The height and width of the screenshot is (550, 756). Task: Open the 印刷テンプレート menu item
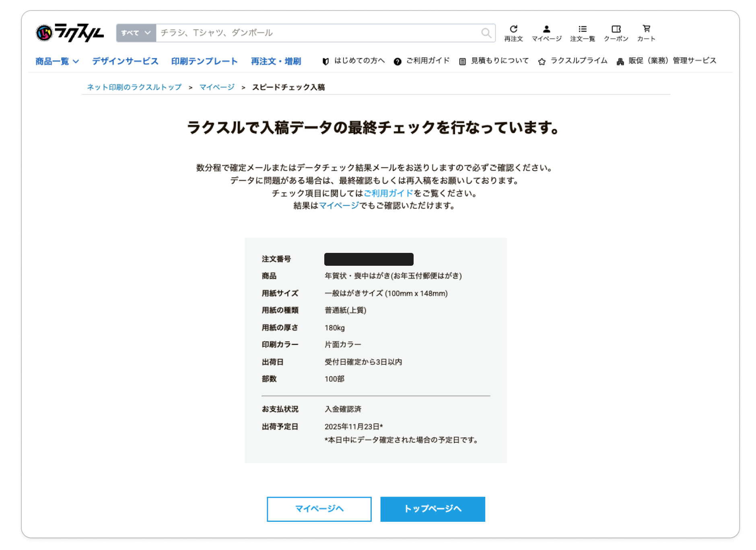(x=204, y=61)
